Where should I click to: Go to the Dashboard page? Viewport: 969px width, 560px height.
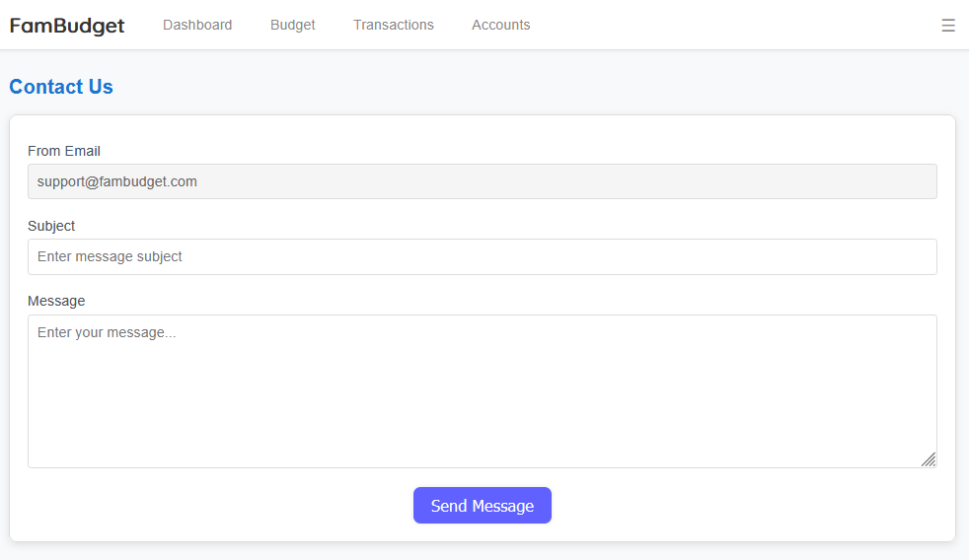coord(197,26)
